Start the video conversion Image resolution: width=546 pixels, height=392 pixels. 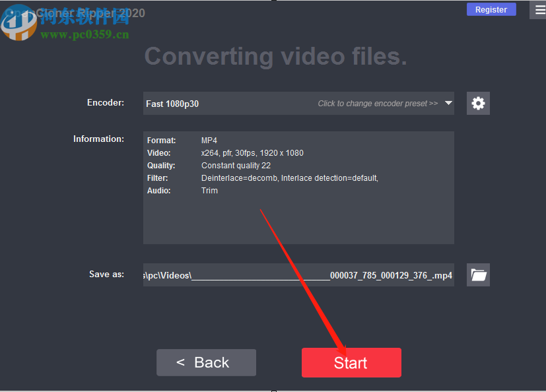[x=351, y=362]
